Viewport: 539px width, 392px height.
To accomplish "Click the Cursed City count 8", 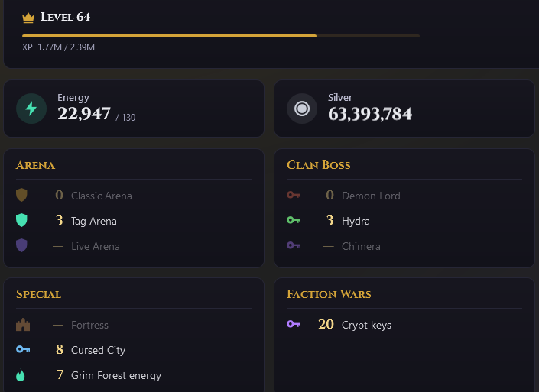I will point(60,350).
